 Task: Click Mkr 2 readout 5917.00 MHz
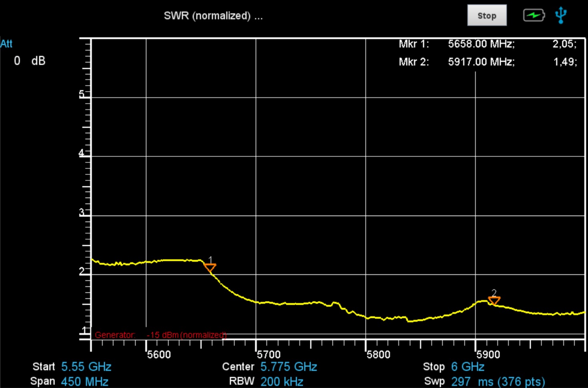pos(481,62)
